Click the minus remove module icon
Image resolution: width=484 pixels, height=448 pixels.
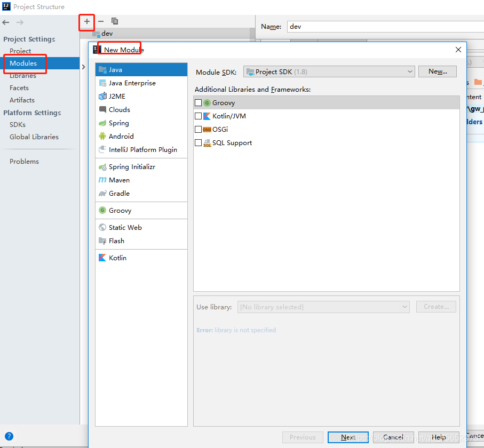101,21
